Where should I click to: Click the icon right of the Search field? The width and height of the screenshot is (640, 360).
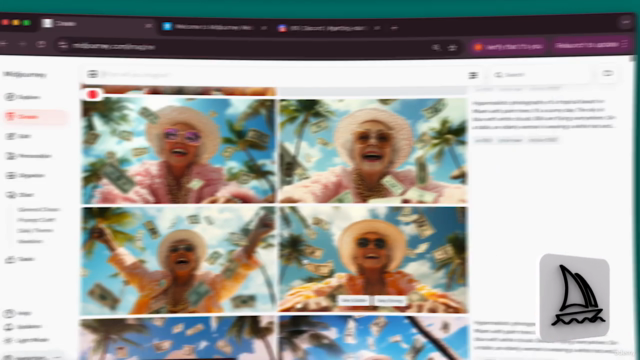coord(608,73)
